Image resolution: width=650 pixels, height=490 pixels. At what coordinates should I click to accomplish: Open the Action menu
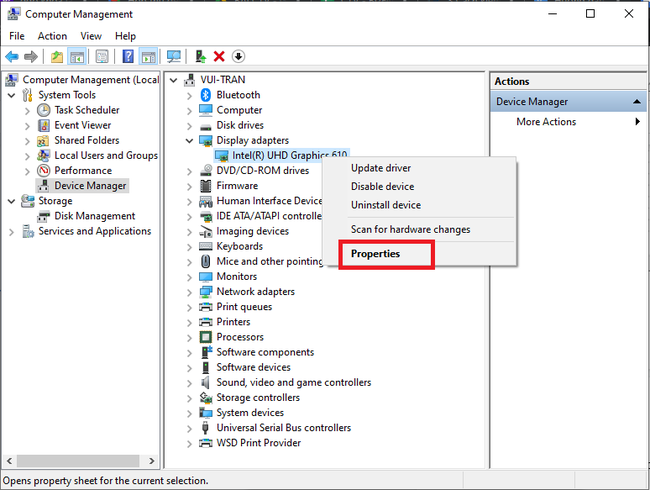(x=52, y=36)
